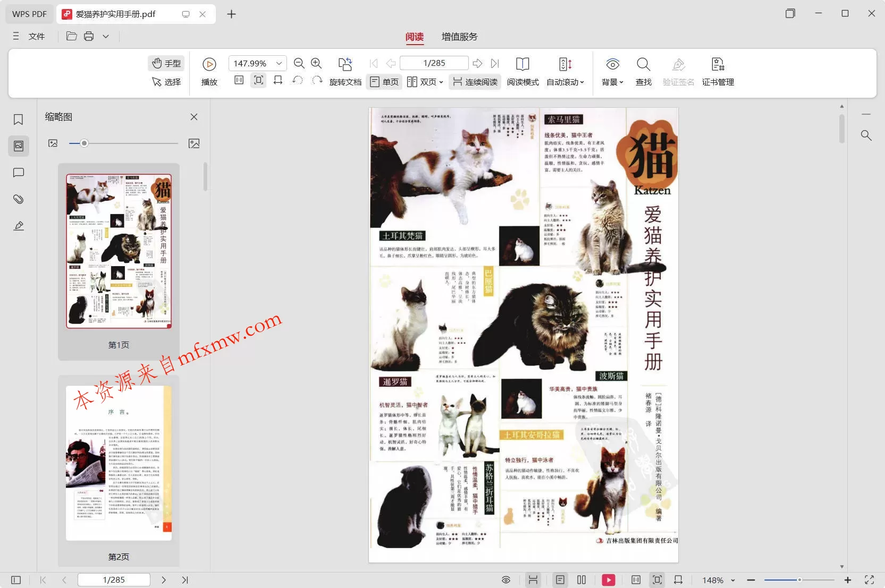Click the print icon

pos(89,36)
